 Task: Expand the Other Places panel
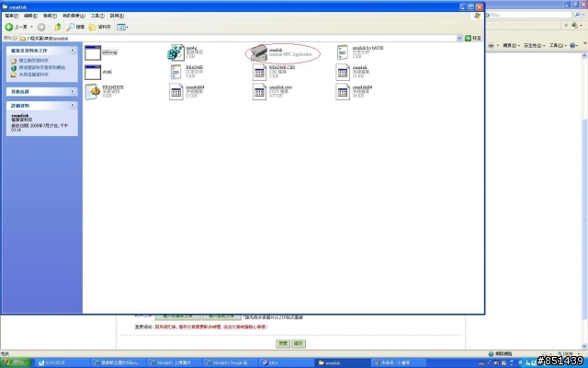[73, 91]
